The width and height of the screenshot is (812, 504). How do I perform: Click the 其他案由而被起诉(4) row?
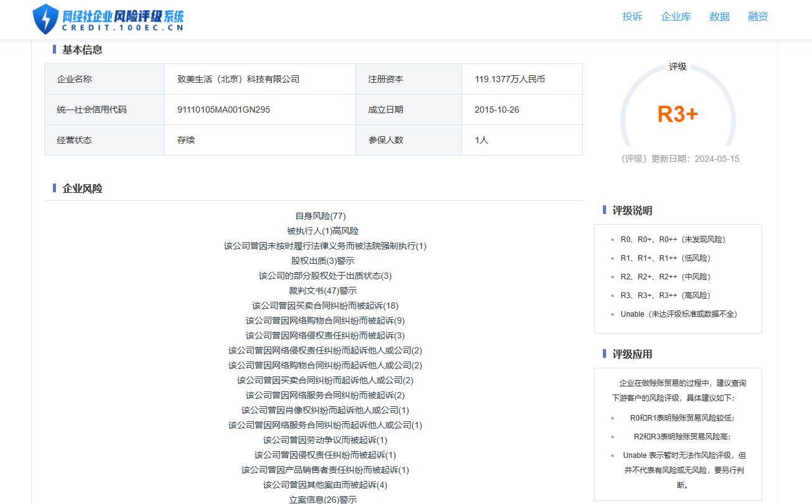pyautogui.click(x=325, y=485)
